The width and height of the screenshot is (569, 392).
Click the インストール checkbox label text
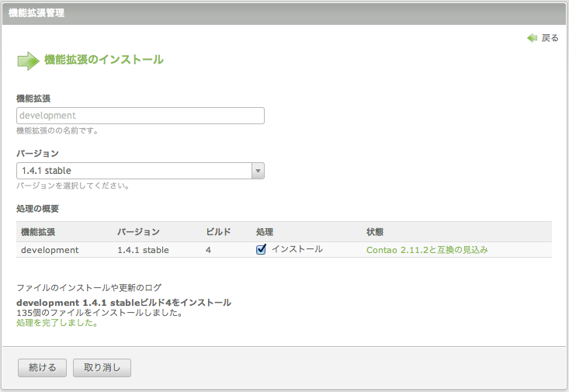(x=297, y=249)
